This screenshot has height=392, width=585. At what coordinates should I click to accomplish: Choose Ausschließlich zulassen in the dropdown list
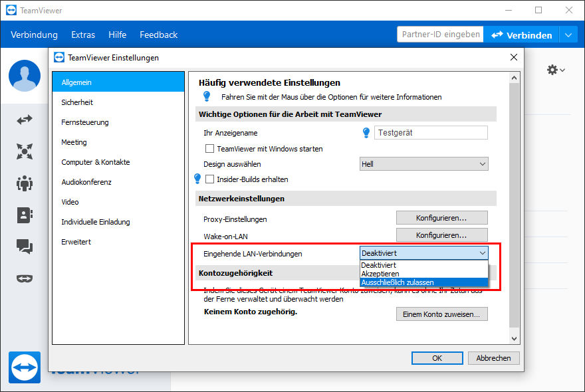pos(424,282)
